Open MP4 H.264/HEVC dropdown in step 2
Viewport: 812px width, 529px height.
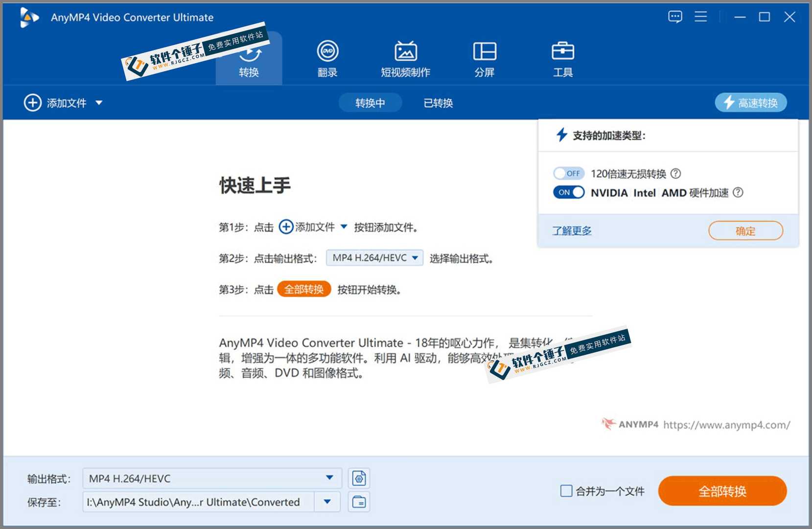tap(374, 258)
